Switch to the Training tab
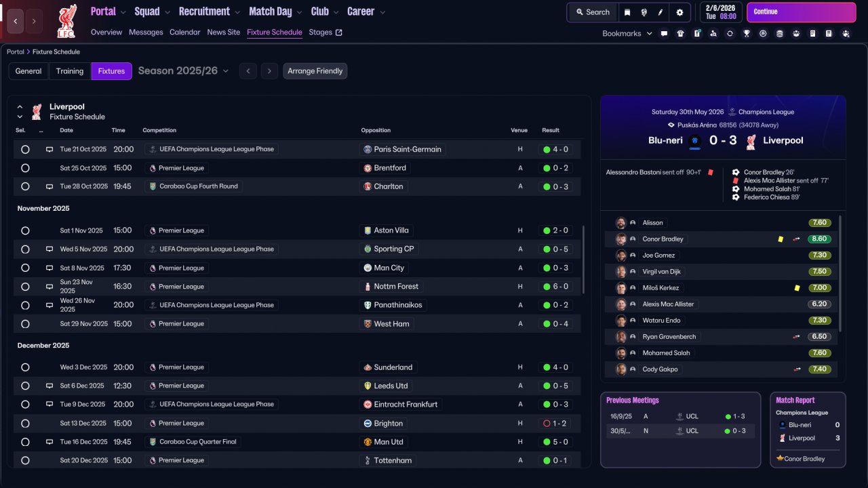868x488 pixels. 70,71
